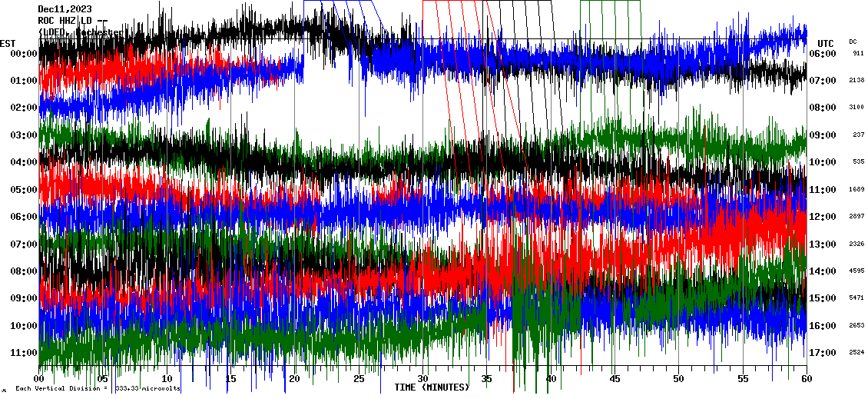
Task: Select the 55 minute axis tick label
Action: [x=743, y=379]
